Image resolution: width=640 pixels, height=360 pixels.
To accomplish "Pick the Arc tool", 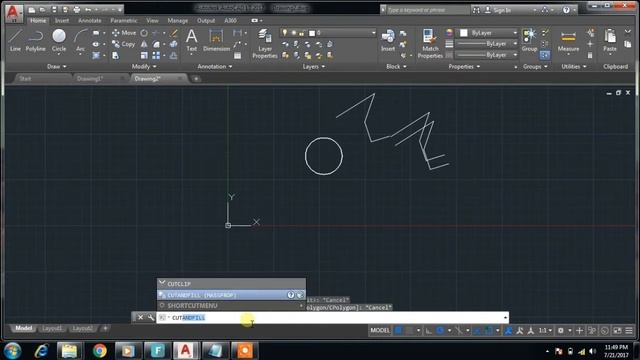I will pyautogui.click(x=80, y=40).
